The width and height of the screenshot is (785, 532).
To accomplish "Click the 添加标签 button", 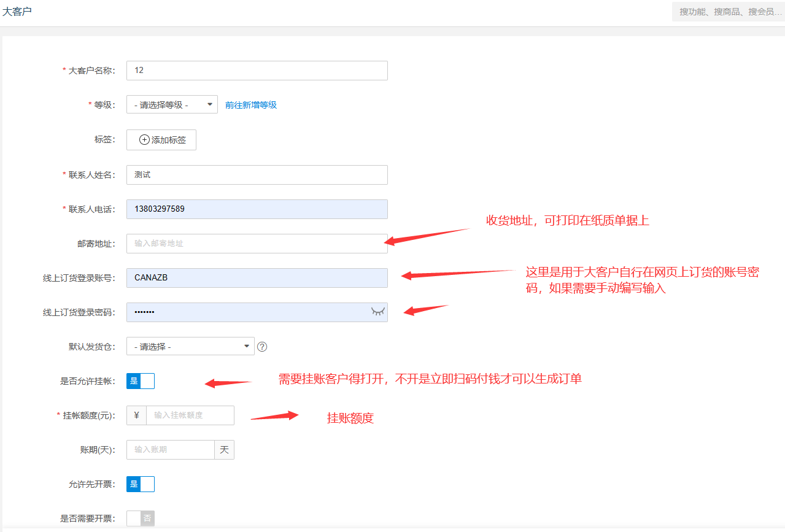I will pos(161,140).
